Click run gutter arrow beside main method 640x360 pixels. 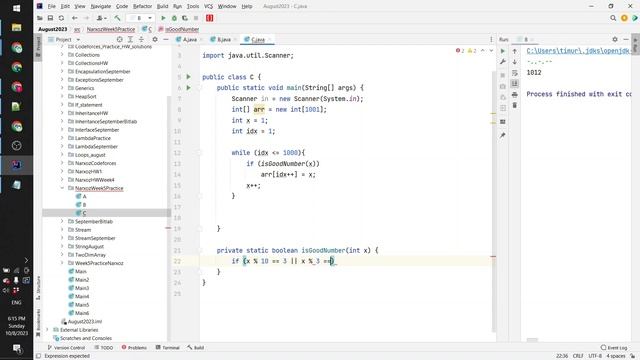(x=189, y=87)
